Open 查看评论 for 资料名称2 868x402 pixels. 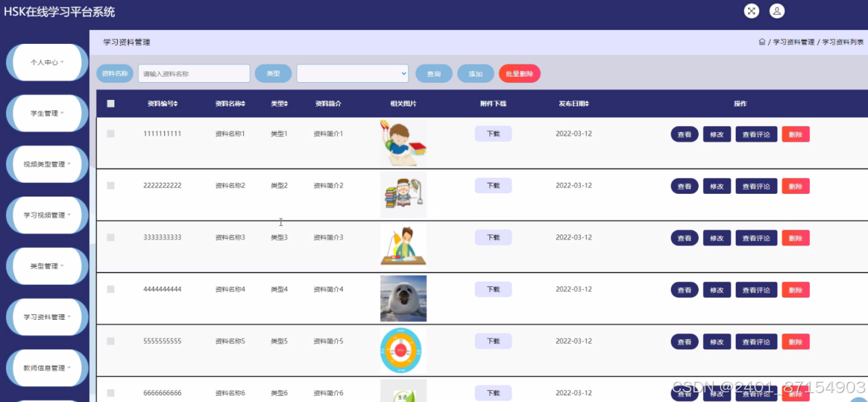756,186
